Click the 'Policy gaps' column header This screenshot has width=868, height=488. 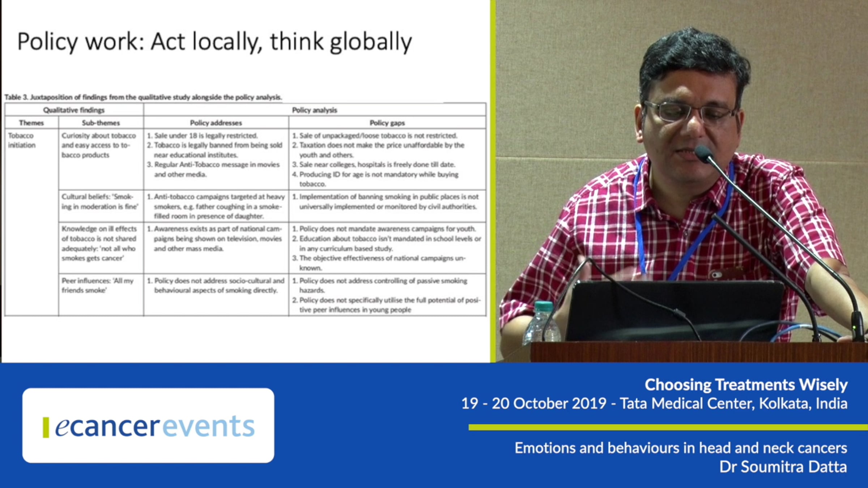(x=387, y=123)
